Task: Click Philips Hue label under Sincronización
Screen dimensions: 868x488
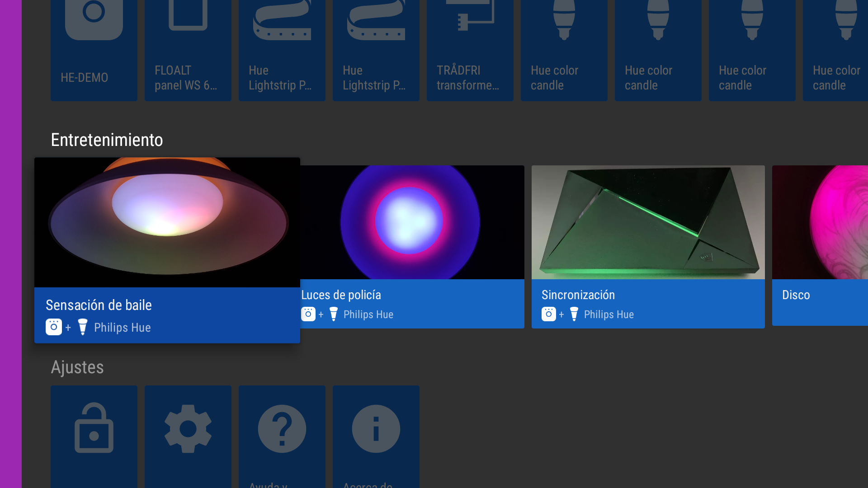Action: tap(609, 314)
